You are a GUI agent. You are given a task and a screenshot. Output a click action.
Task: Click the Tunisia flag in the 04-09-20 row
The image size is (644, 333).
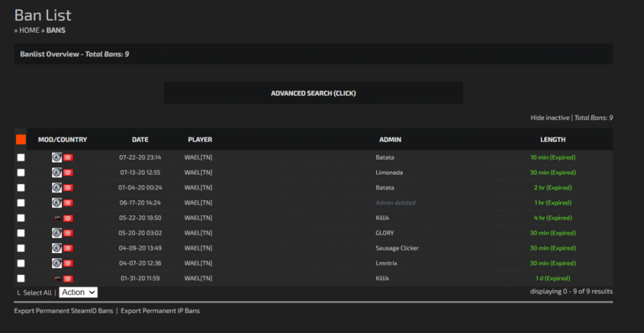tap(68, 248)
